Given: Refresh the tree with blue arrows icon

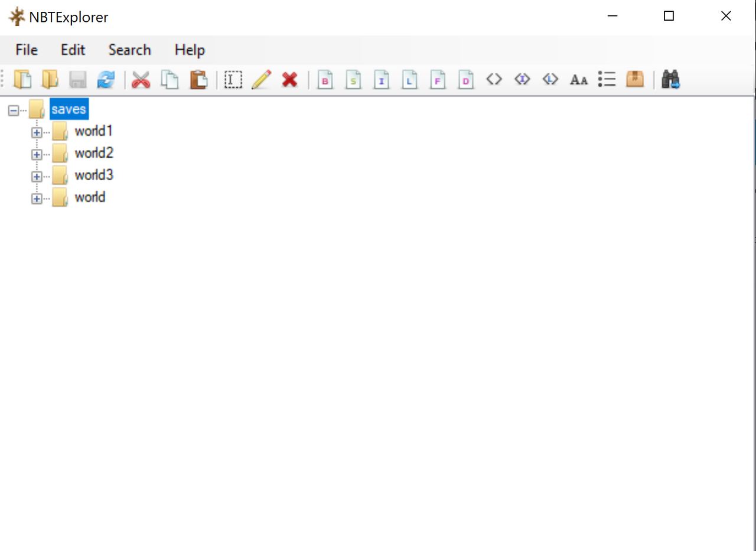Looking at the screenshot, I should pos(106,79).
